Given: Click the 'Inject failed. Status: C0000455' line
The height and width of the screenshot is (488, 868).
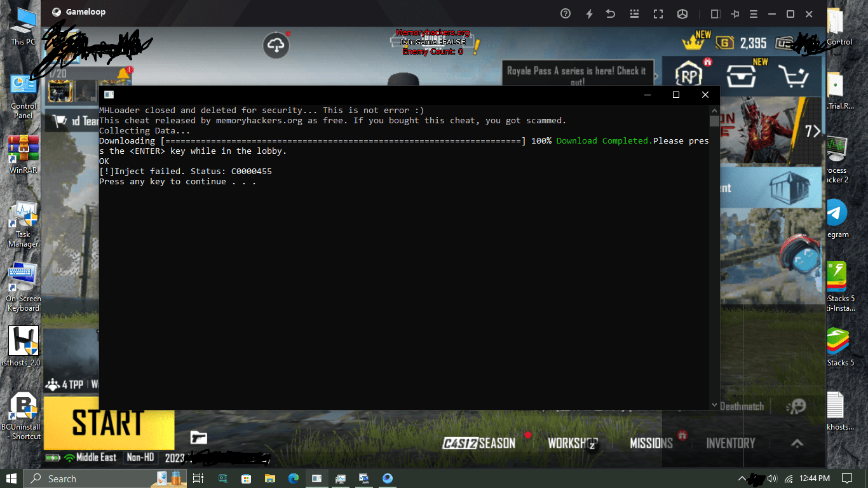Looking at the screenshot, I should [186, 172].
